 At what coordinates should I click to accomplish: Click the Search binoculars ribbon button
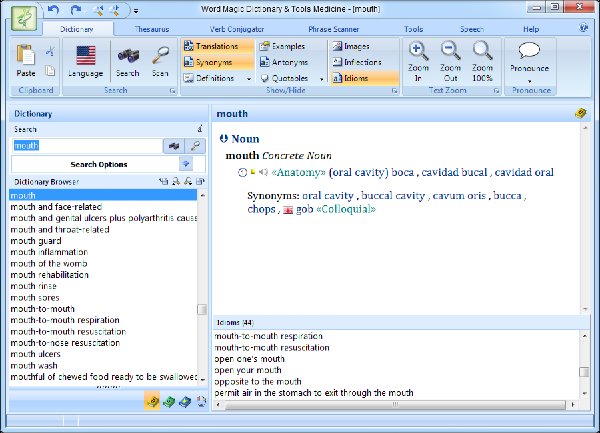(128, 61)
